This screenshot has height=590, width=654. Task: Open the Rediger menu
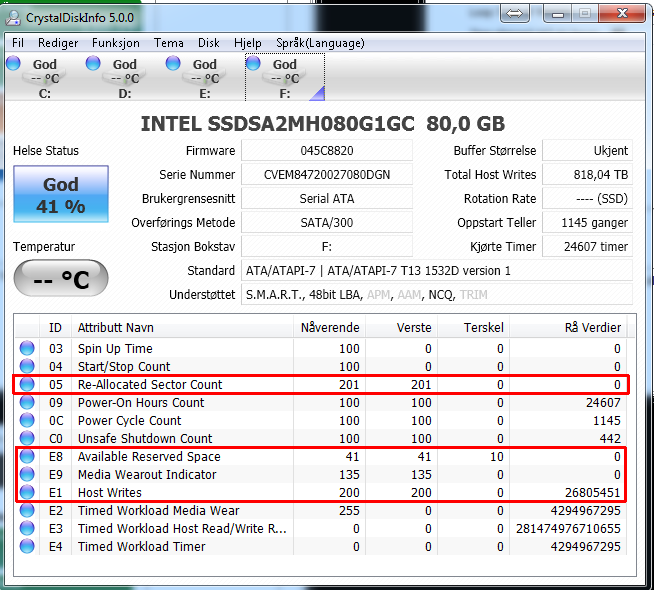coord(58,43)
